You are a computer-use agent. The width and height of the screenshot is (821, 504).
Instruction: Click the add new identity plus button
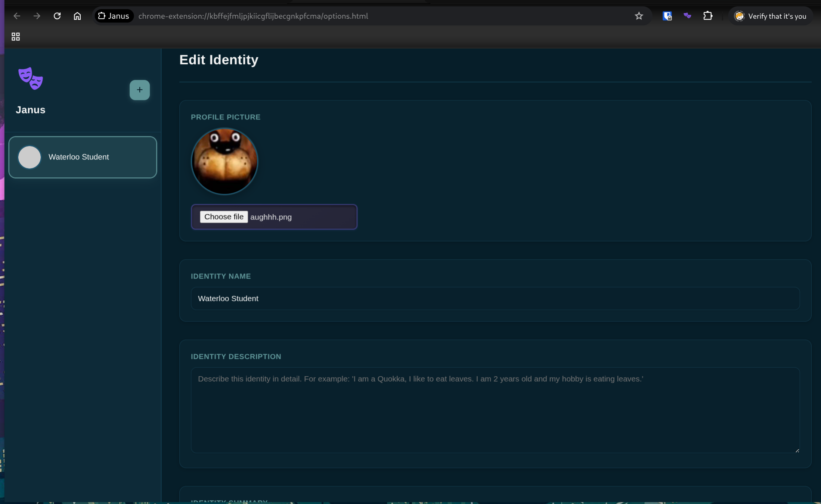click(x=139, y=90)
